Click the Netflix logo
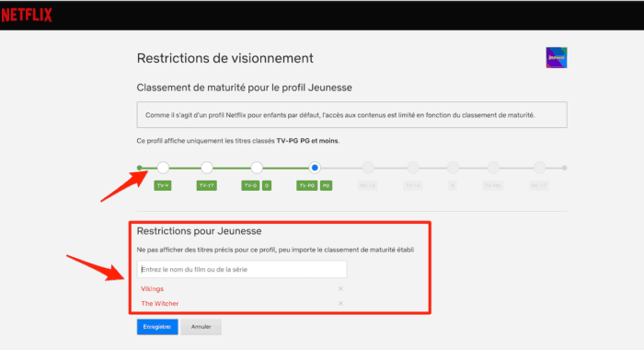The width and height of the screenshot is (644, 350). (x=27, y=16)
